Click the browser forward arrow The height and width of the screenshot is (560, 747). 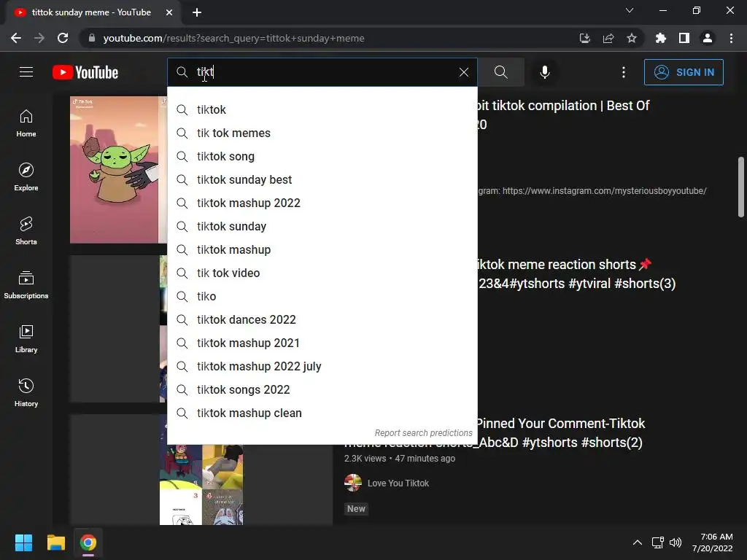point(39,38)
